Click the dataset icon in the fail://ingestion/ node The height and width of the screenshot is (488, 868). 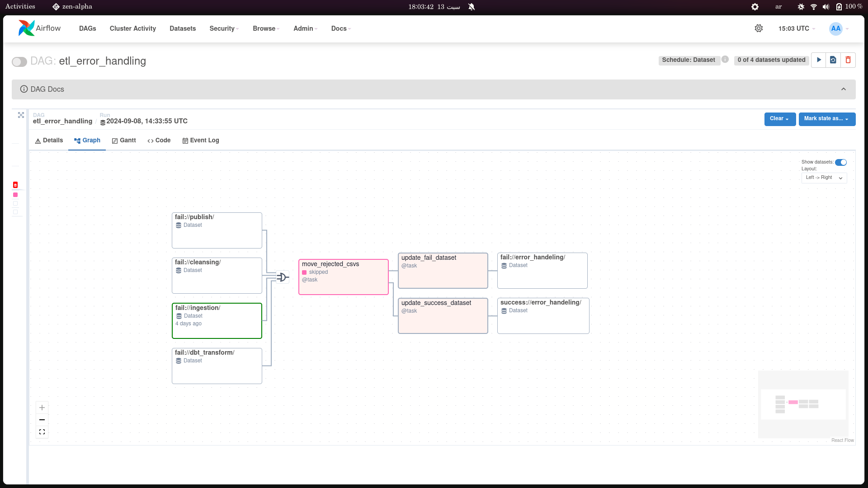click(179, 316)
